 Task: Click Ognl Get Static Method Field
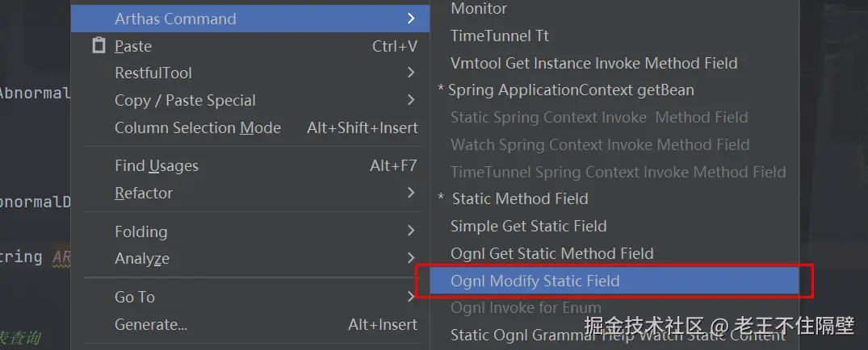click(552, 253)
